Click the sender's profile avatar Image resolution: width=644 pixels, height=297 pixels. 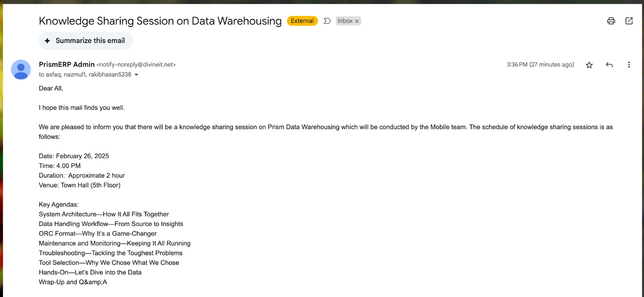(x=21, y=70)
